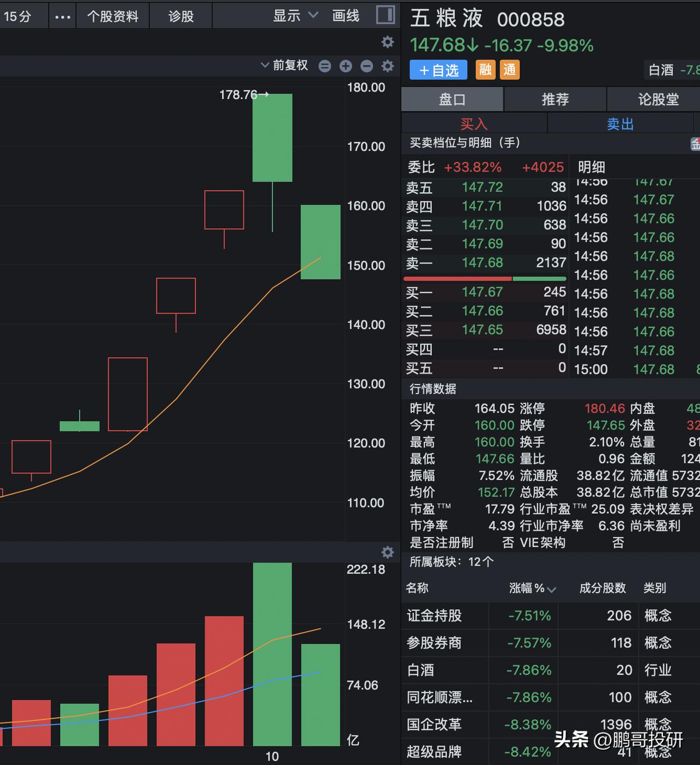
Task: Toggle the side panel layout icon
Action: point(386,15)
